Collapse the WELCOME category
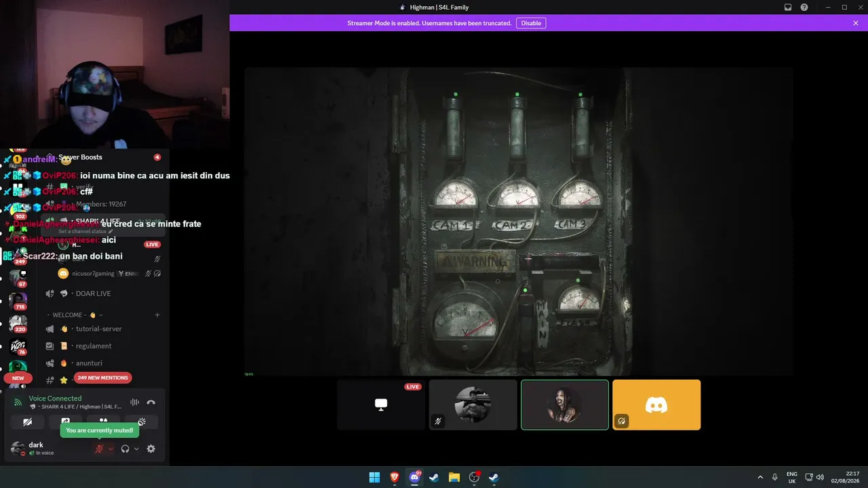Viewport: 868px width, 488px height. (74, 315)
